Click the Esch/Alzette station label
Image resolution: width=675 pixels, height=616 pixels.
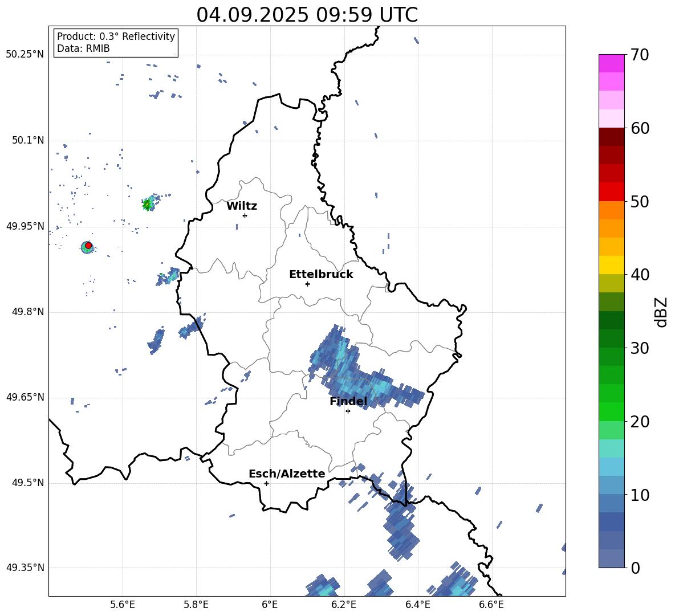(x=287, y=474)
